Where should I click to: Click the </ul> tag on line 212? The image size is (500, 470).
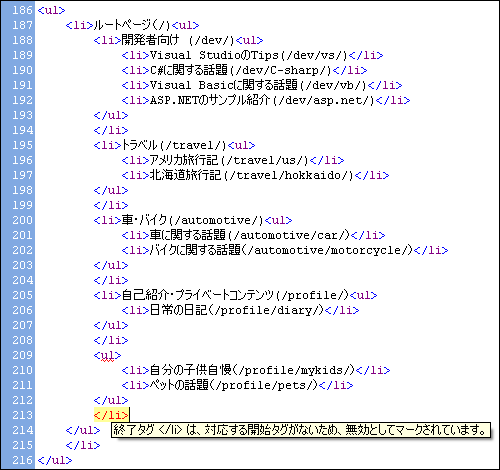pos(111,400)
